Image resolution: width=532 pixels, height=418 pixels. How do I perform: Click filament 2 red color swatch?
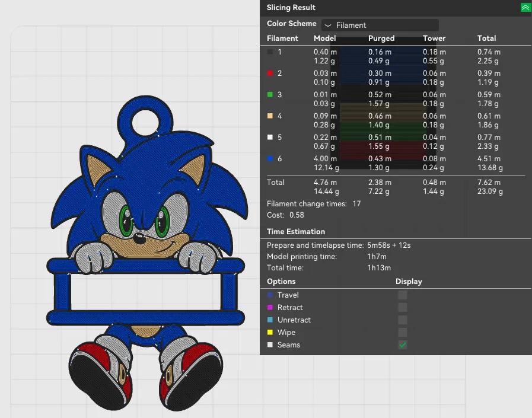click(x=270, y=74)
